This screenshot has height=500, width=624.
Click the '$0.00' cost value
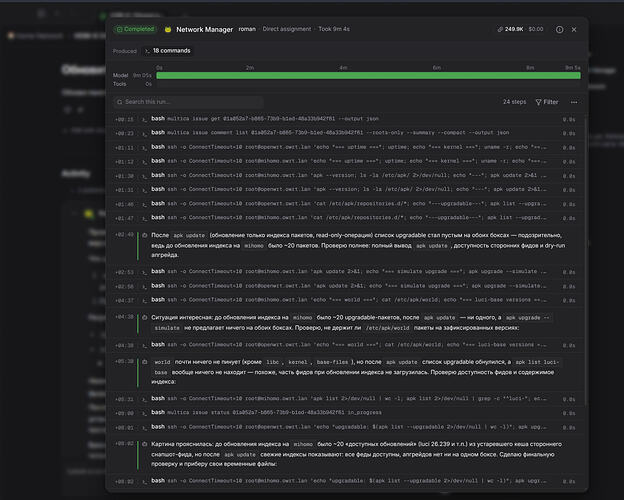[536, 29]
